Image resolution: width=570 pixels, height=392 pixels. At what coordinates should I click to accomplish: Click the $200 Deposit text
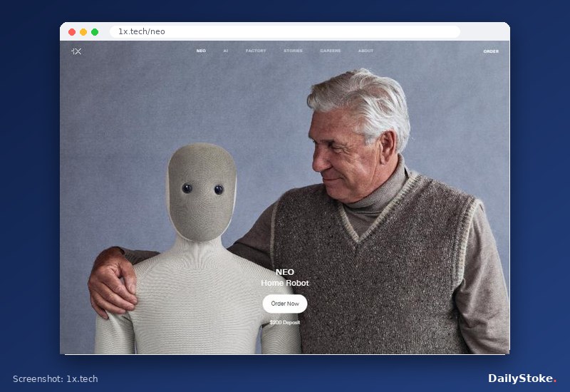coord(285,323)
